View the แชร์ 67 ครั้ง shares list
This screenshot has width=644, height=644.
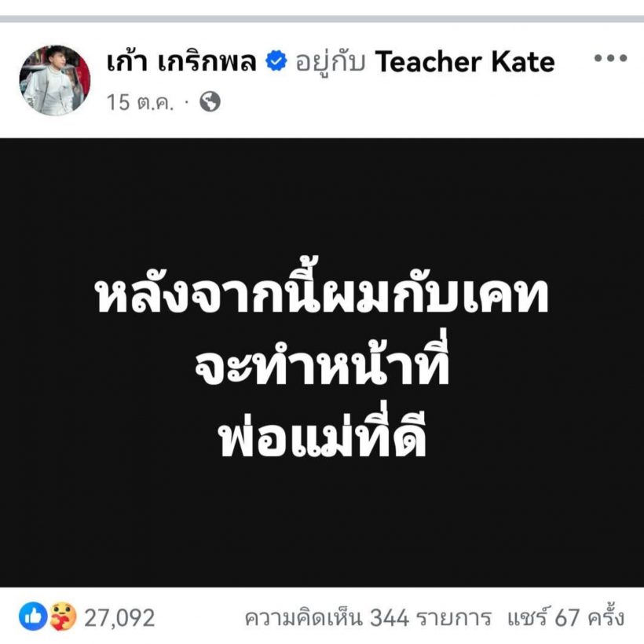click(565, 617)
